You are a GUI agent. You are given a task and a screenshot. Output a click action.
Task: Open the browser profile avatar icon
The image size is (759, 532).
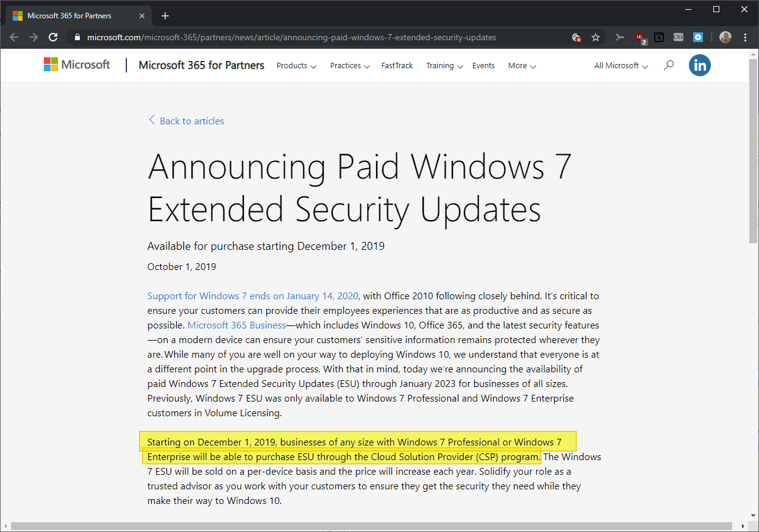725,37
